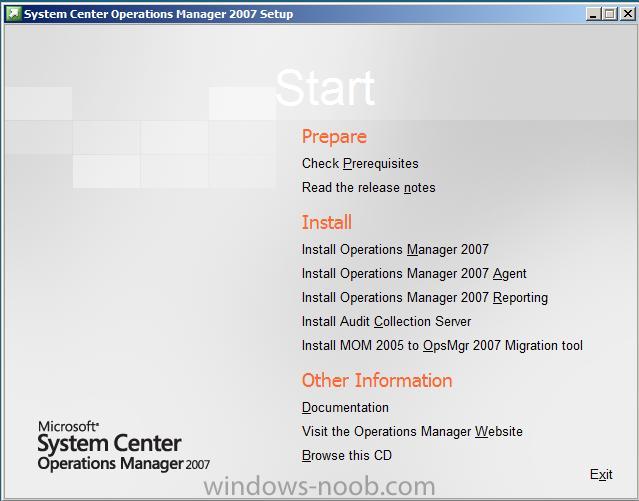Close the Setup window

click(628, 14)
